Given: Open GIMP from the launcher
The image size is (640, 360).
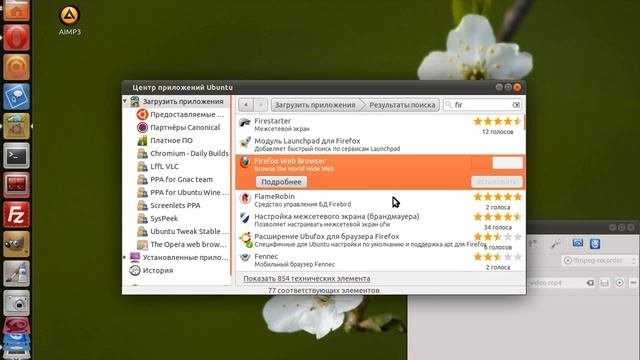Looking at the screenshot, I should [x=16, y=244].
